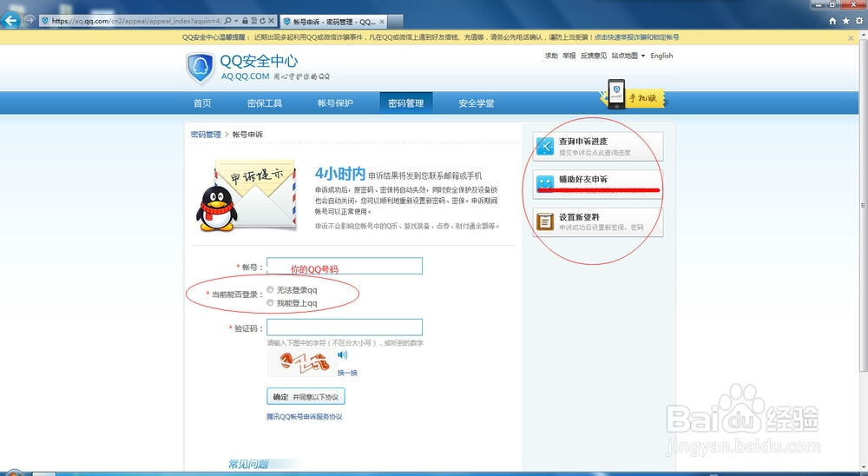The image size is (868, 476).
Task: Open the address bar dropdown arrow
Action: click(236, 21)
